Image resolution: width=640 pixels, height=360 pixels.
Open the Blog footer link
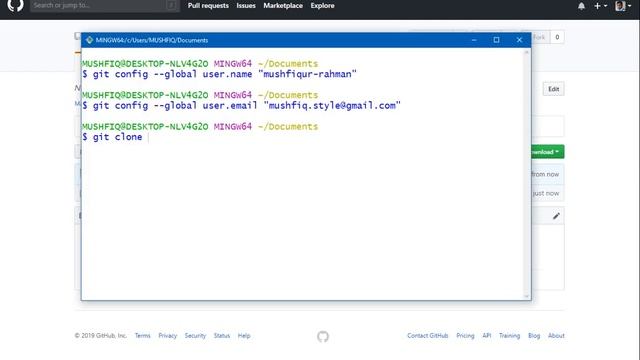click(534, 336)
